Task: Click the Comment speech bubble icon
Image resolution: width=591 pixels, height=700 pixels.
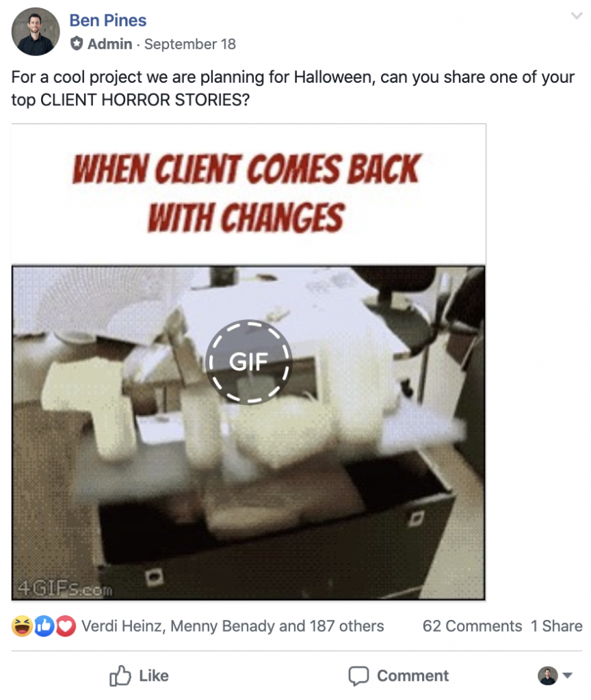Action: tap(358, 676)
